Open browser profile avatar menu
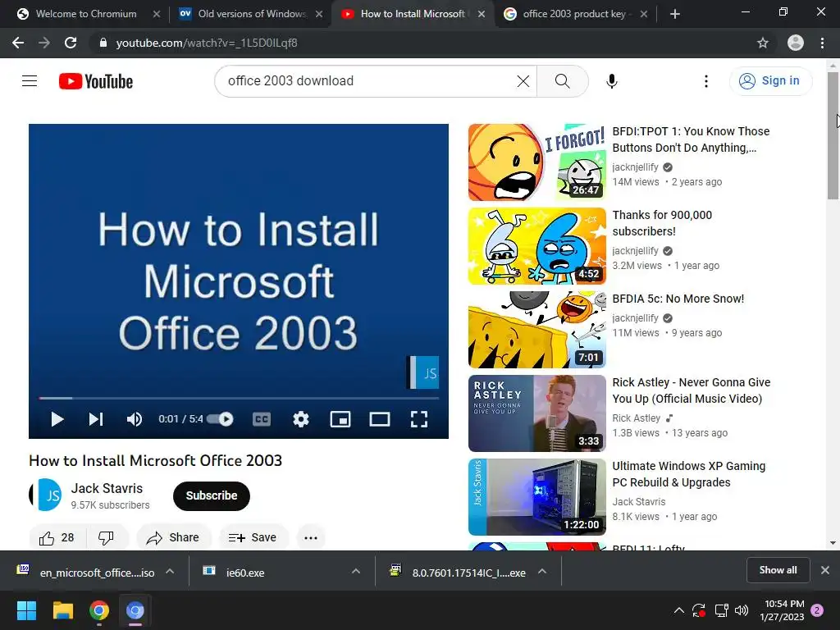This screenshot has height=630, width=840. tap(796, 43)
